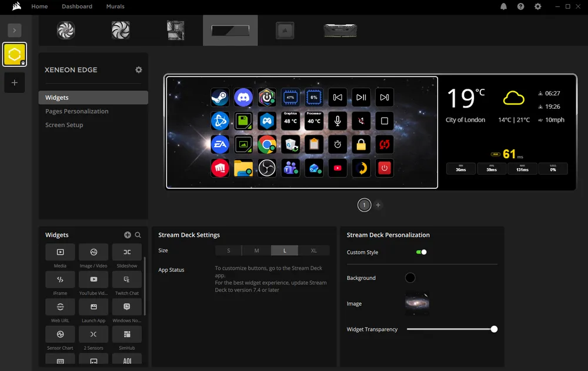Viewport: 588px width, 371px height.
Task: Select the L size option
Action: (x=285, y=250)
